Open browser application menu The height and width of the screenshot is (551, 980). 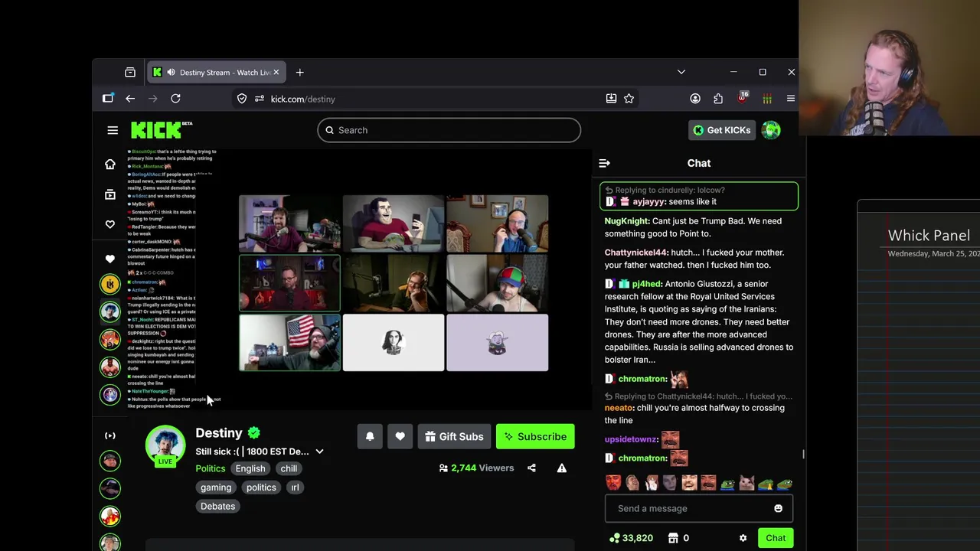(x=791, y=99)
